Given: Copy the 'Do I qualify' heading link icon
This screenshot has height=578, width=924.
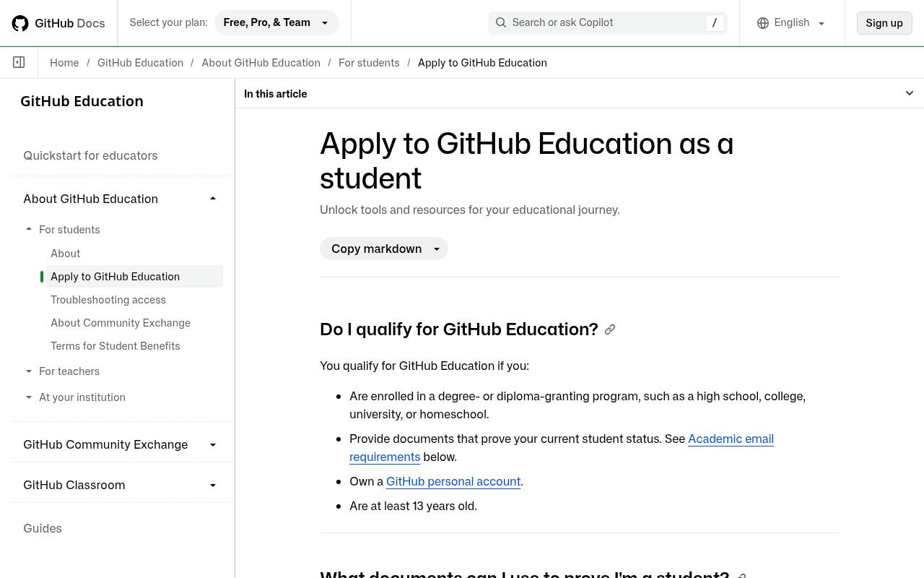Looking at the screenshot, I should tap(610, 329).
